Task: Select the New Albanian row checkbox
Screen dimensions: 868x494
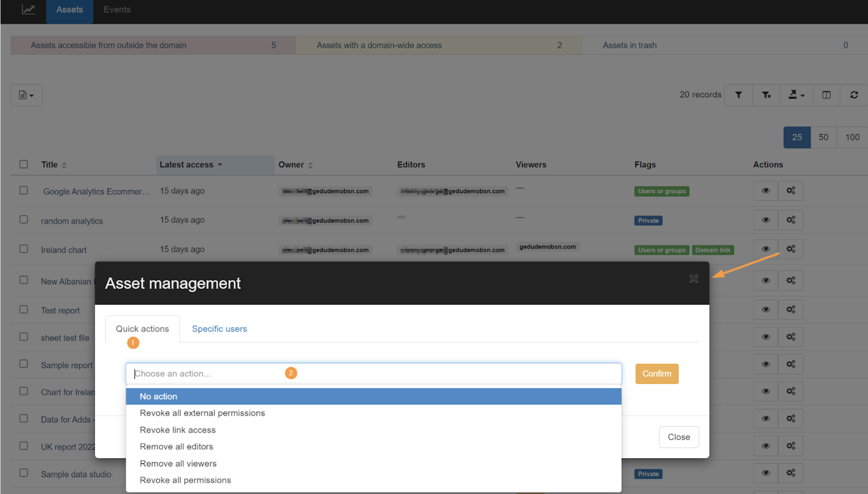Action: (24, 280)
